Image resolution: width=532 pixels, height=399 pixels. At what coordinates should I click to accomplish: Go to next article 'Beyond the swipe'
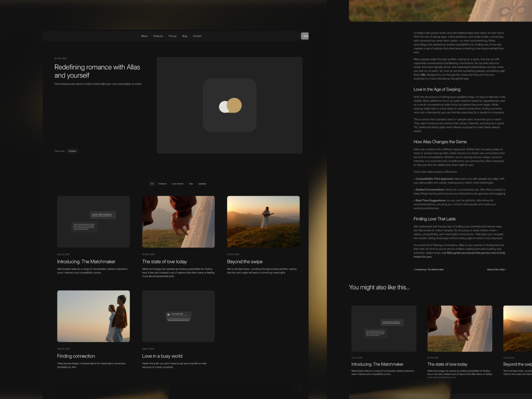click(x=496, y=269)
